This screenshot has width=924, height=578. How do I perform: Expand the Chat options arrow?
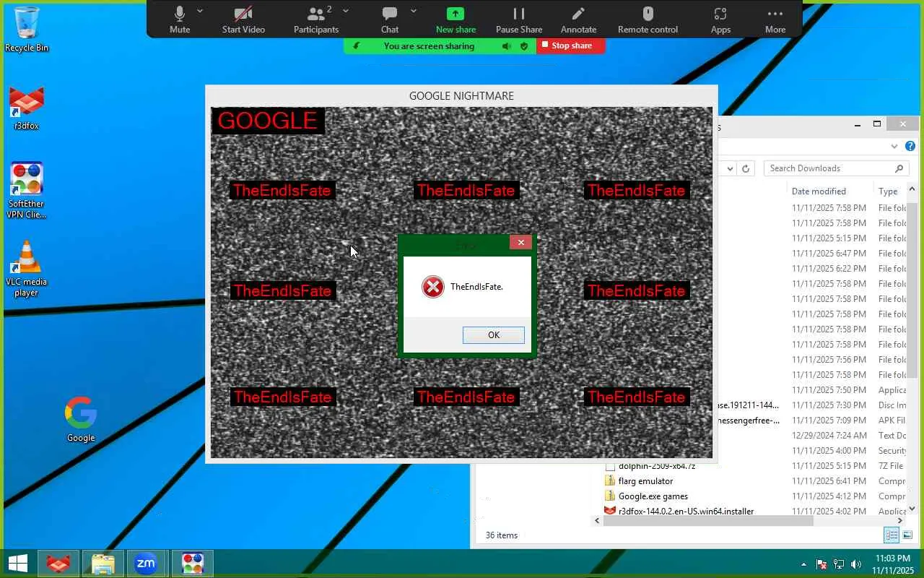(x=414, y=11)
